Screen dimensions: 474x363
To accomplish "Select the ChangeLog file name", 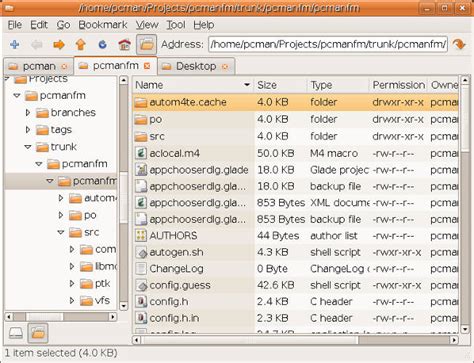I will coord(176,269).
